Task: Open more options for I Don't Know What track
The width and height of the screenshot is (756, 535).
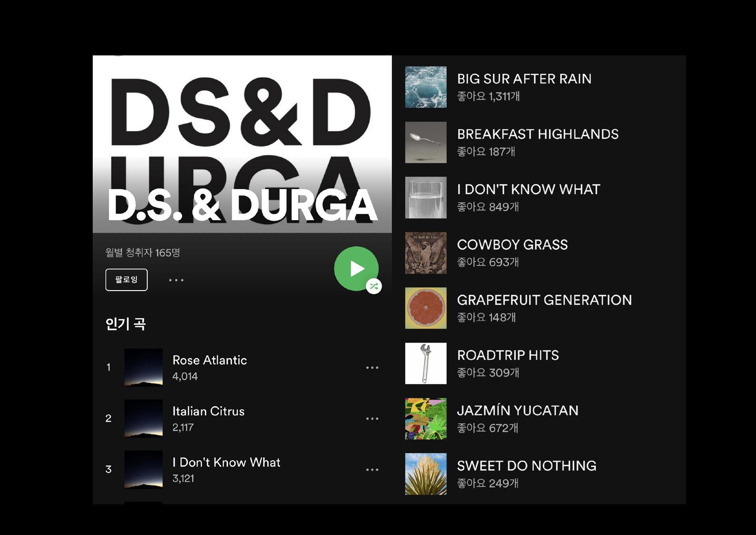Action: click(372, 470)
